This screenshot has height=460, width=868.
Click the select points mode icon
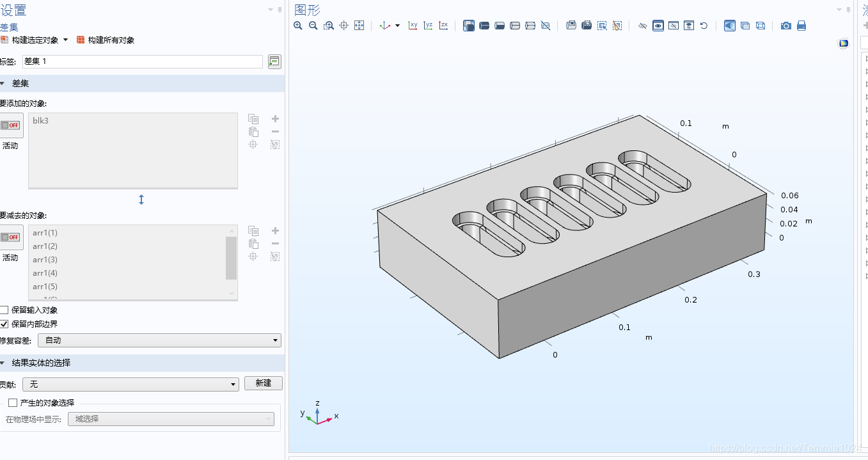pos(530,26)
